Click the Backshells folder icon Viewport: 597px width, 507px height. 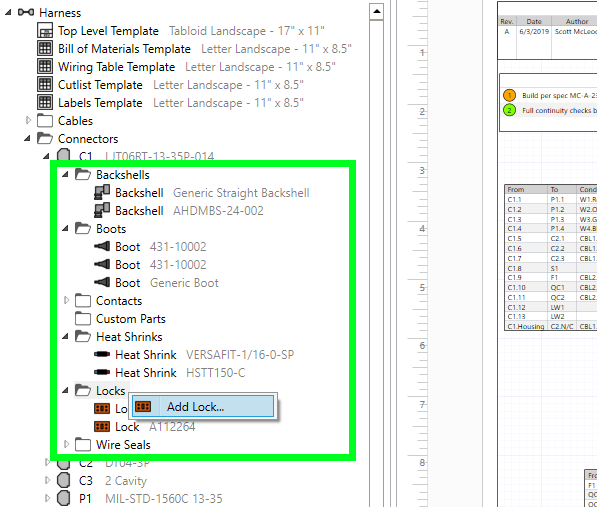[x=83, y=174]
